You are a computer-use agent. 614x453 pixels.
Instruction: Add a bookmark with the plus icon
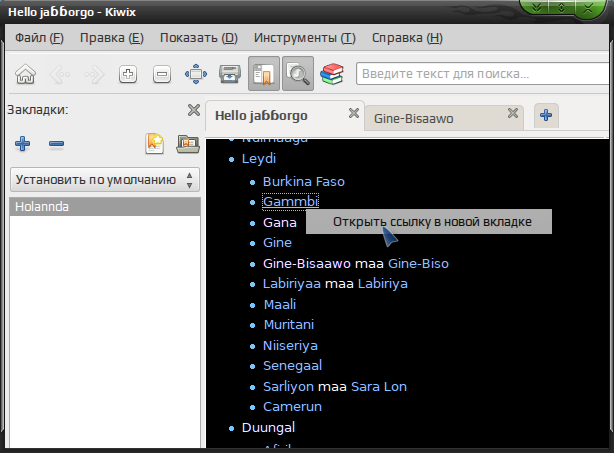click(22, 144)
